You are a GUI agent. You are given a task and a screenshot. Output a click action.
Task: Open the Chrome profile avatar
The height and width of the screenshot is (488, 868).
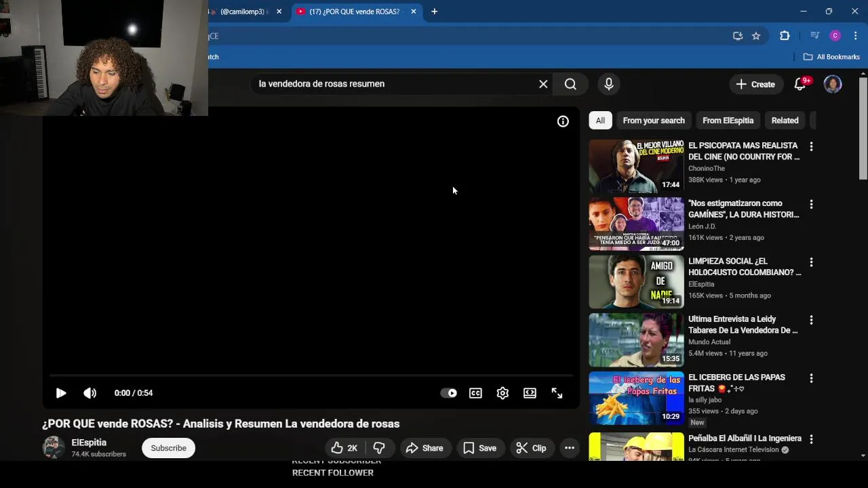(x=835, y=36)
